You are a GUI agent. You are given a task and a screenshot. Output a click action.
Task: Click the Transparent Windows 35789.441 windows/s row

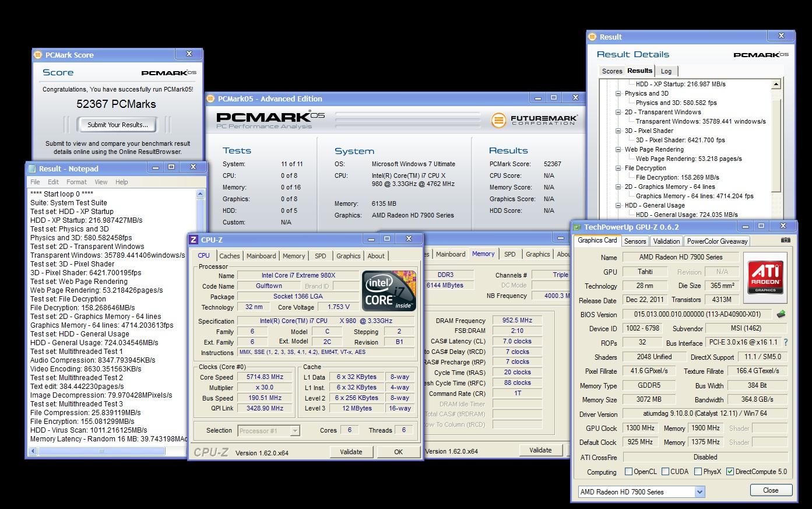click(701, 121)
